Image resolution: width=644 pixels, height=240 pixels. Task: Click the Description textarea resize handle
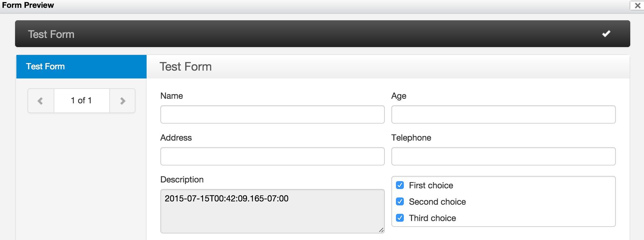(381, 230)
